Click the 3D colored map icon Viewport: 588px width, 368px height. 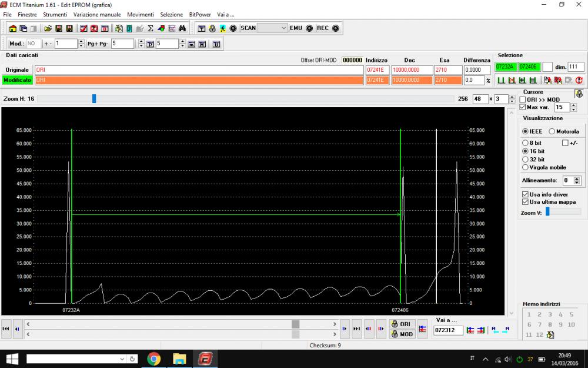161,28
